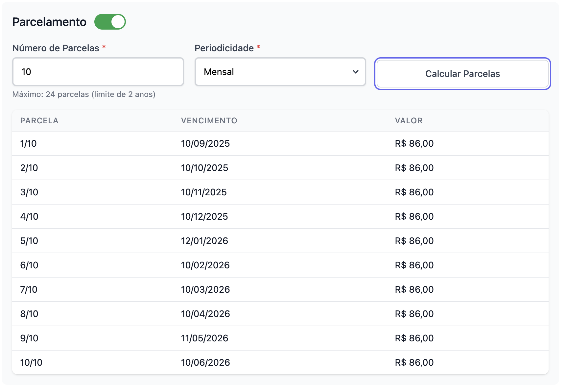The height and width of the screenshot is (392, 568).
Task: Open the Periodicidade dropdown
Action: point(280,72)
